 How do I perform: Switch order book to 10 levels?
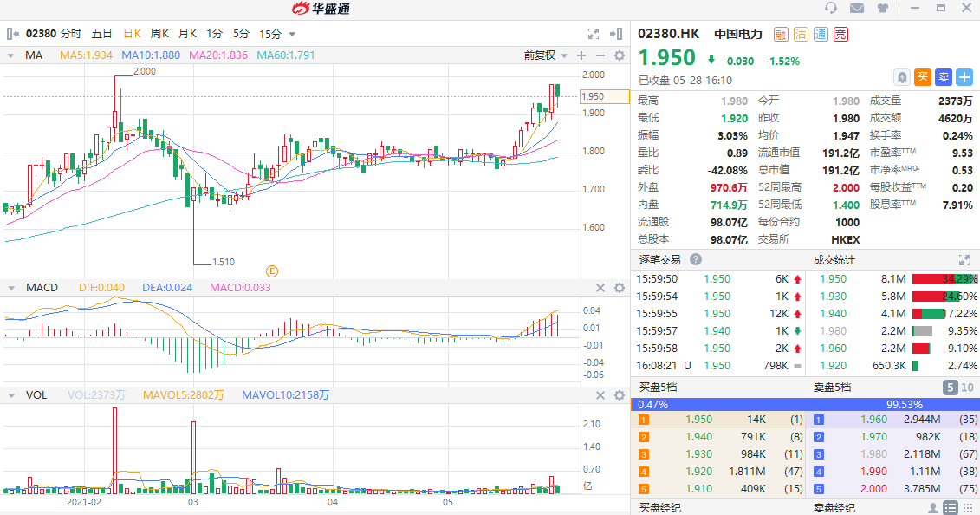coord(967,388)
